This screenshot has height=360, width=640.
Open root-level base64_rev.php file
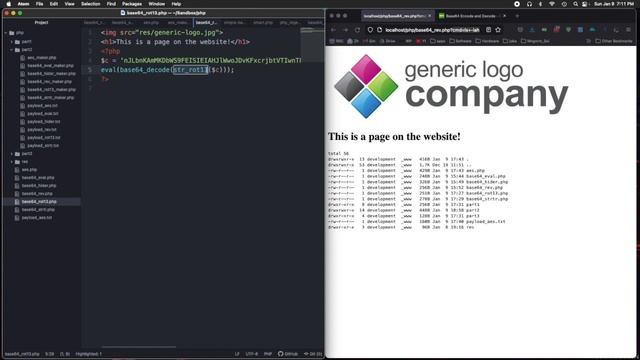pyautogui.click(x=37, y=193)
